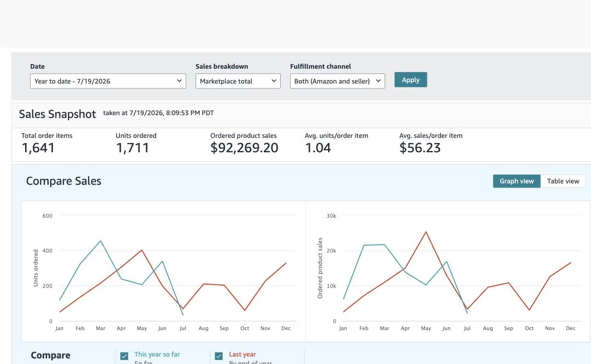Click the Avg. sales/order item value $56.23
591x364 pixels.
pyautogui.click(x=420, y=148)
